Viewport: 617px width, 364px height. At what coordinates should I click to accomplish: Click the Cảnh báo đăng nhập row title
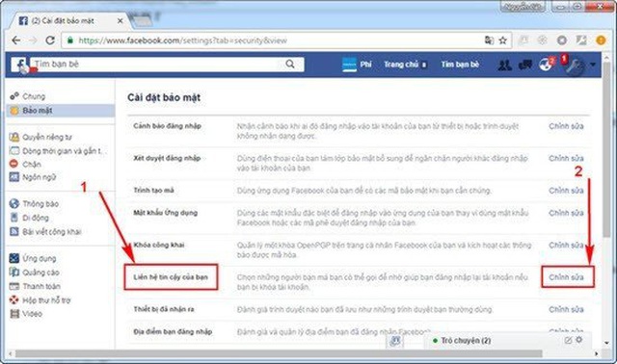click(167, 126)
